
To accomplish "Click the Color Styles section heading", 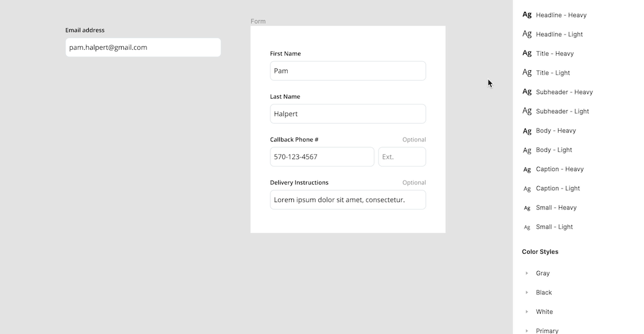I will pos(540,252).
